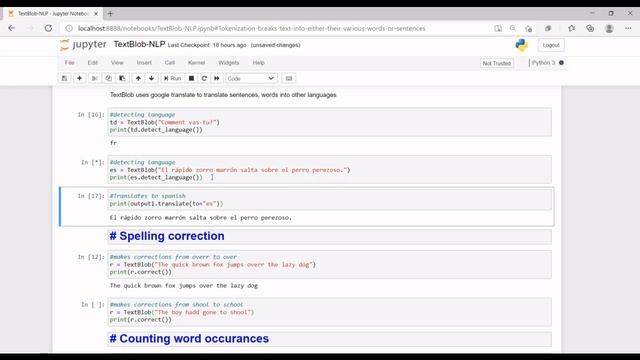
Task: Restart kernel and run all cells icon
Action: (x=217, y=78)
